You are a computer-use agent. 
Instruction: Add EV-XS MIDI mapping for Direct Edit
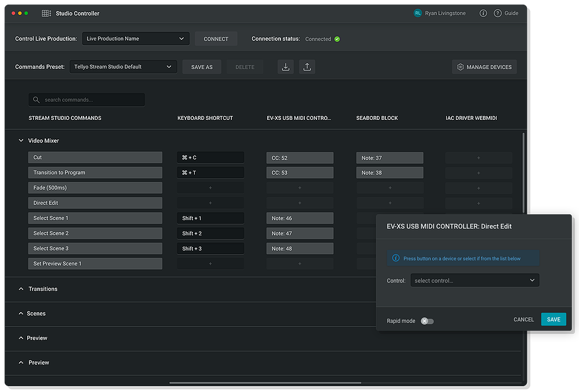300,203
